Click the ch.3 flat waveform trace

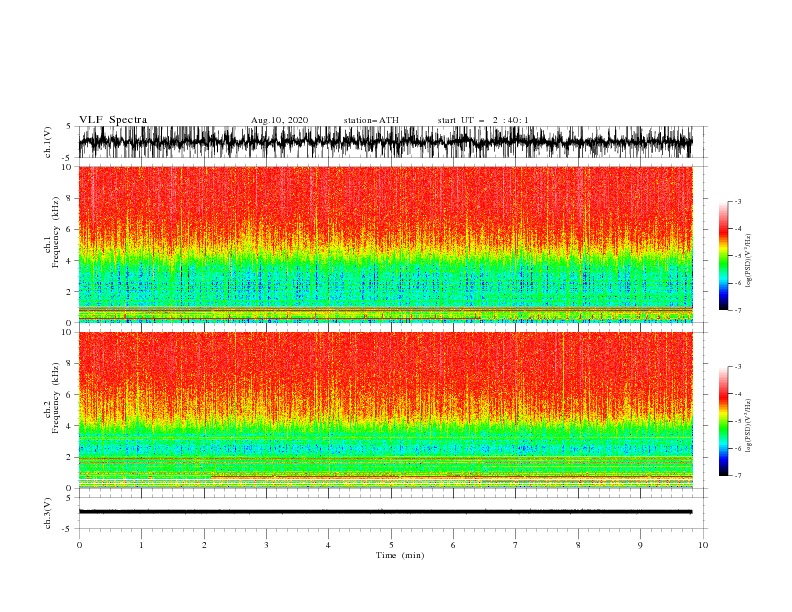[x=385, y=512]
